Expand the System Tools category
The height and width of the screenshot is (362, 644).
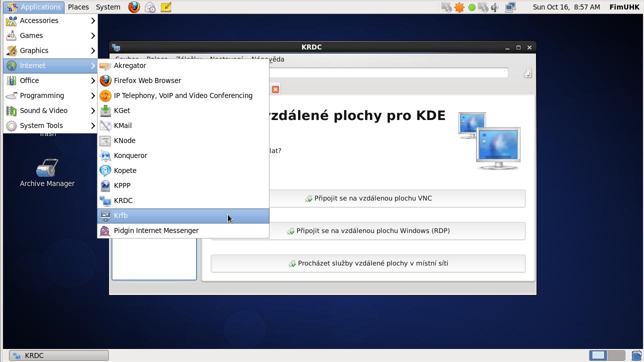(x=50, y=125)
